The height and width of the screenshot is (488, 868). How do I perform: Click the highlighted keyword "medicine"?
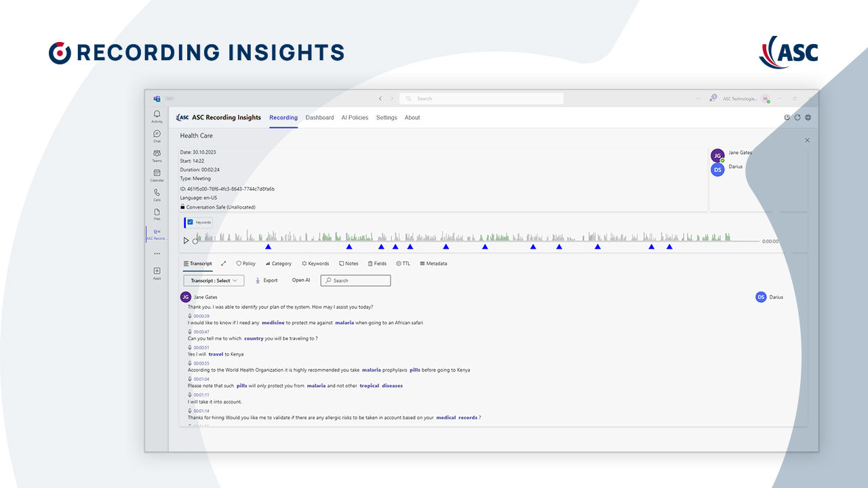tap(273, 323)
